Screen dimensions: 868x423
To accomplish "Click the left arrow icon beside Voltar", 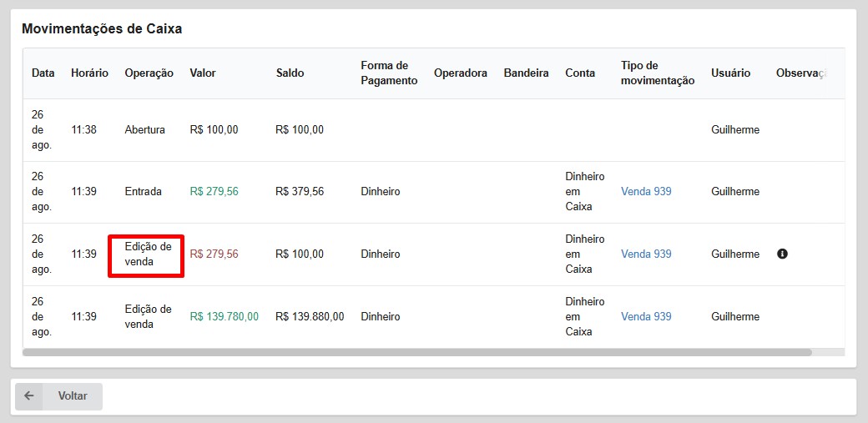I will 29,396.
